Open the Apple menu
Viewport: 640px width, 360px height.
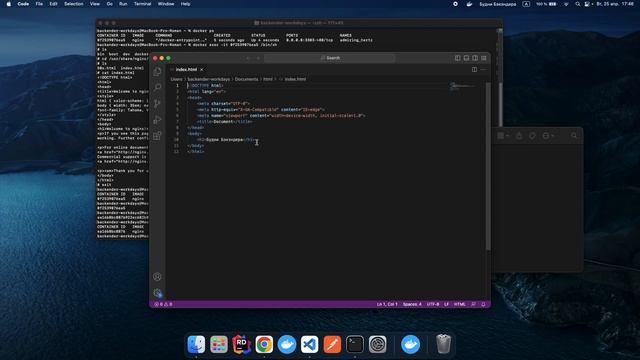(x=8, y=4)
